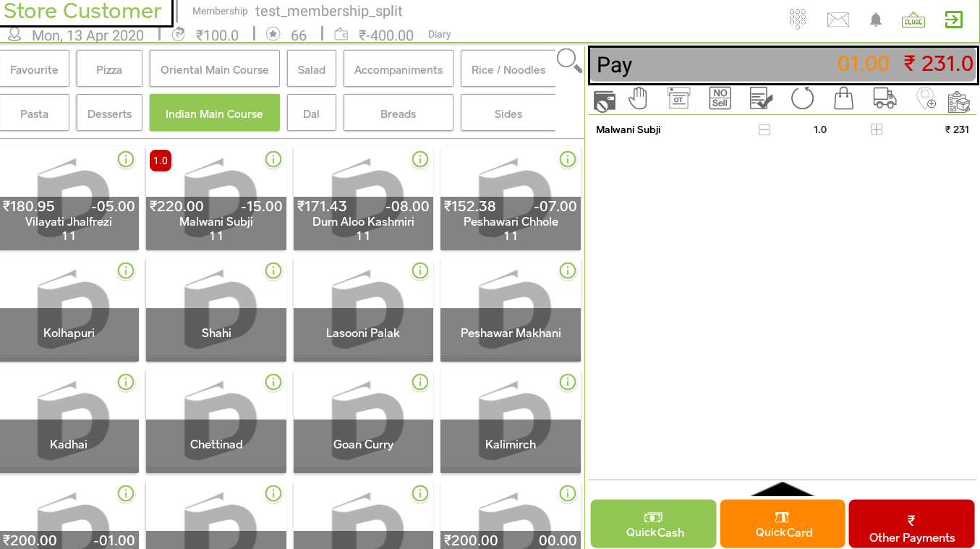Show info for Lasooni Palak

(420, 271)
